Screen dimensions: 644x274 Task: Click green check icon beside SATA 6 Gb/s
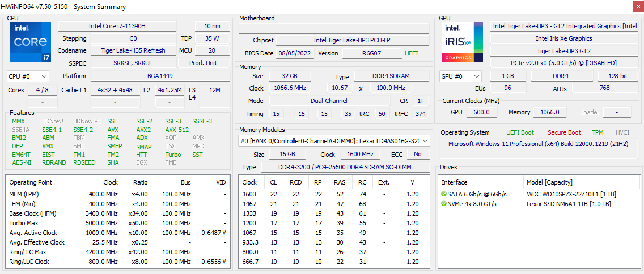[443, 194]
